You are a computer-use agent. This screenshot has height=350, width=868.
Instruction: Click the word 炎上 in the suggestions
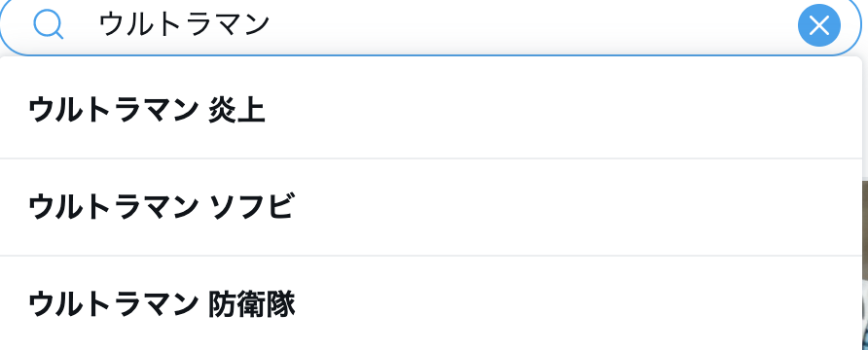(236, 110)
